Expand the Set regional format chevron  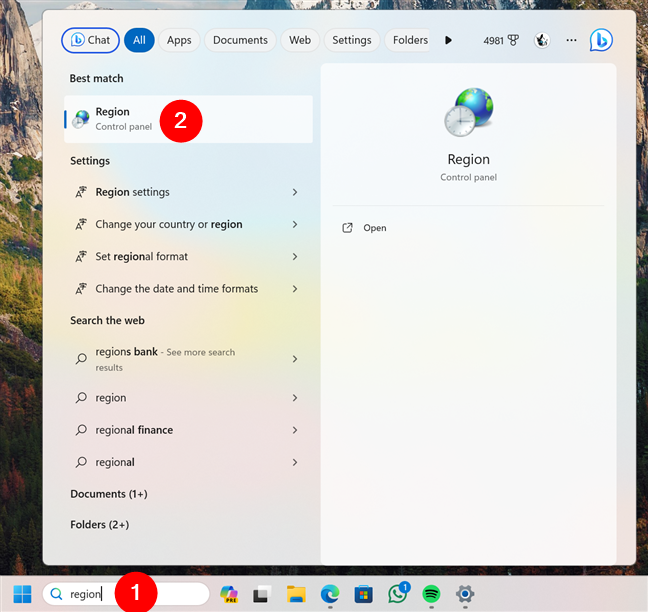[295, 257]
